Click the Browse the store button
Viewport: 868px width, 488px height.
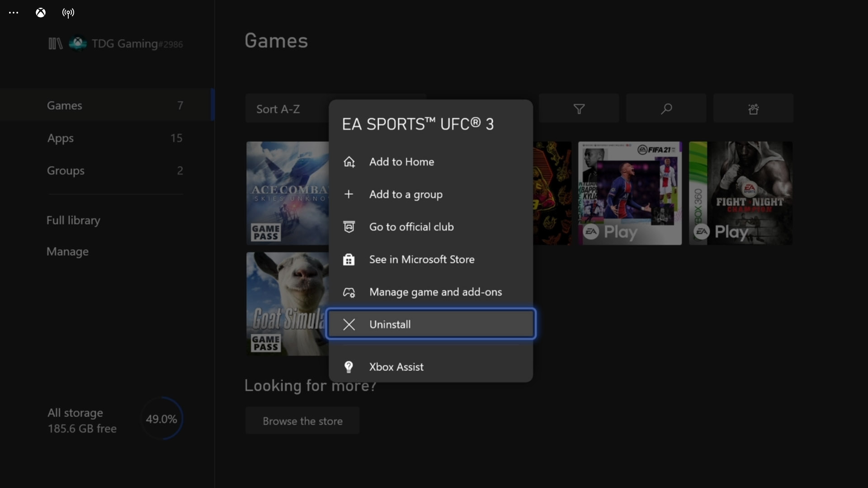[x=302, y=420]
